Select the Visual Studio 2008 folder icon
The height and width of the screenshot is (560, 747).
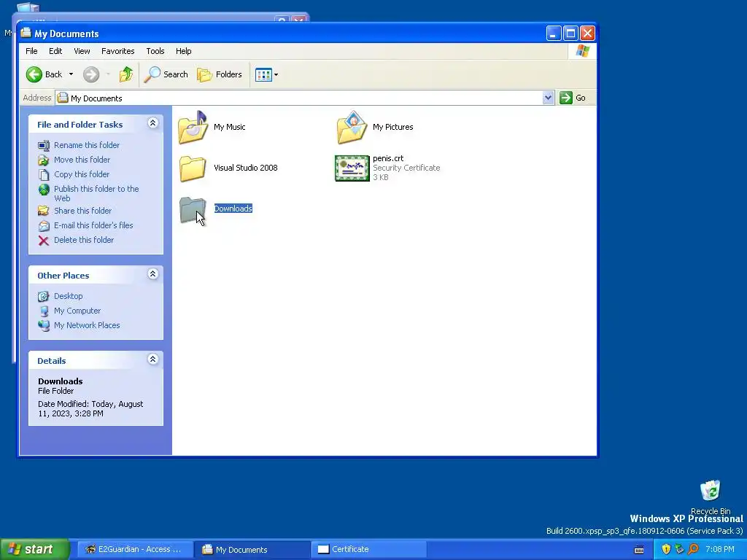[x=193, y=168]
